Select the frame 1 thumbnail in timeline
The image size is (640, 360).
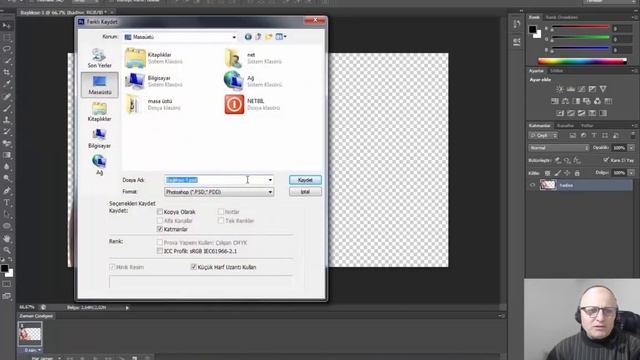(x=30, y=334)
